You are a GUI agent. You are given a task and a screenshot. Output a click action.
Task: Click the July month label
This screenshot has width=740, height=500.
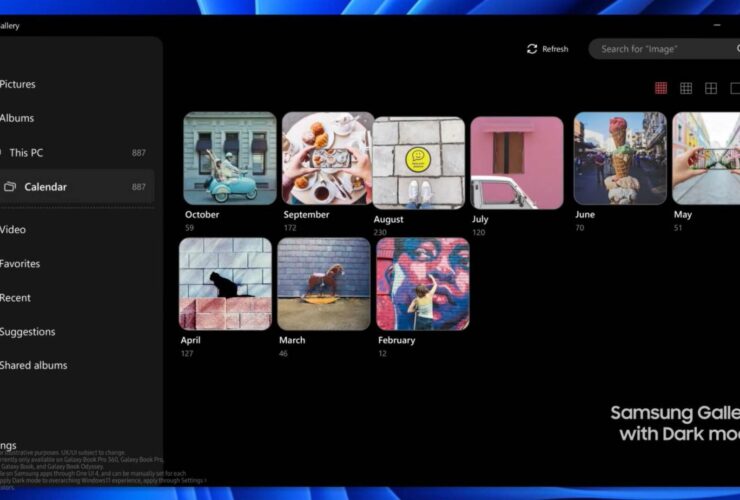click(480, 219)
